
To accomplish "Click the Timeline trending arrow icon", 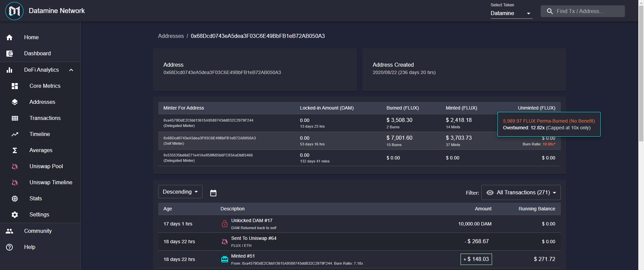I will tap(15, 134).
